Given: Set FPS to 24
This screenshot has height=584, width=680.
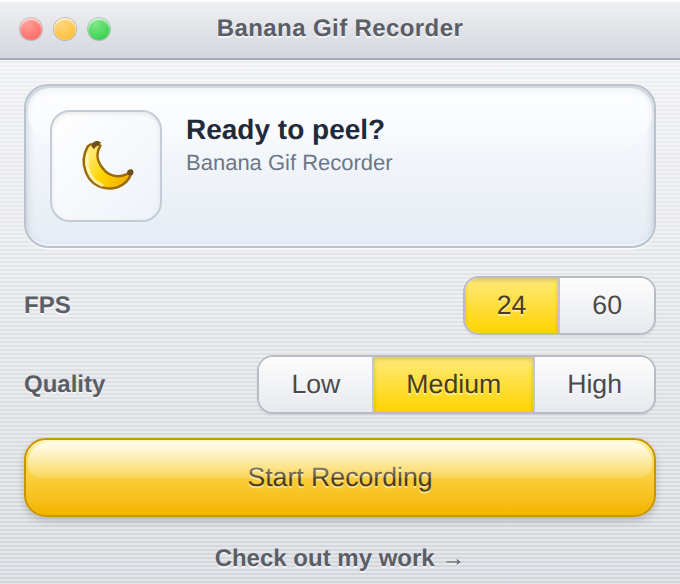Looking at the screenshot, I should [512, 305].
